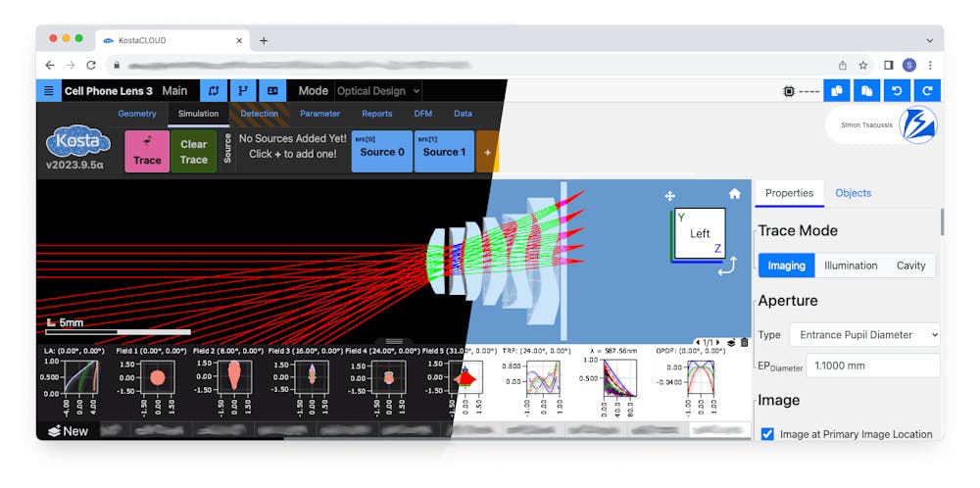The width and height of the screenshot is (980, 488).
Task: Select Cavity trace mode
Action: pyautogui.click(x=910, y=266)
